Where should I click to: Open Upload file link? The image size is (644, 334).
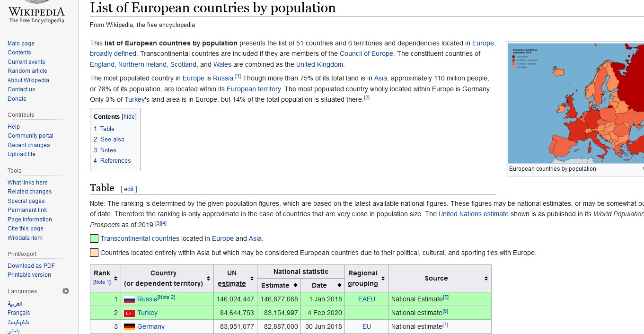[x=21, y=154]
